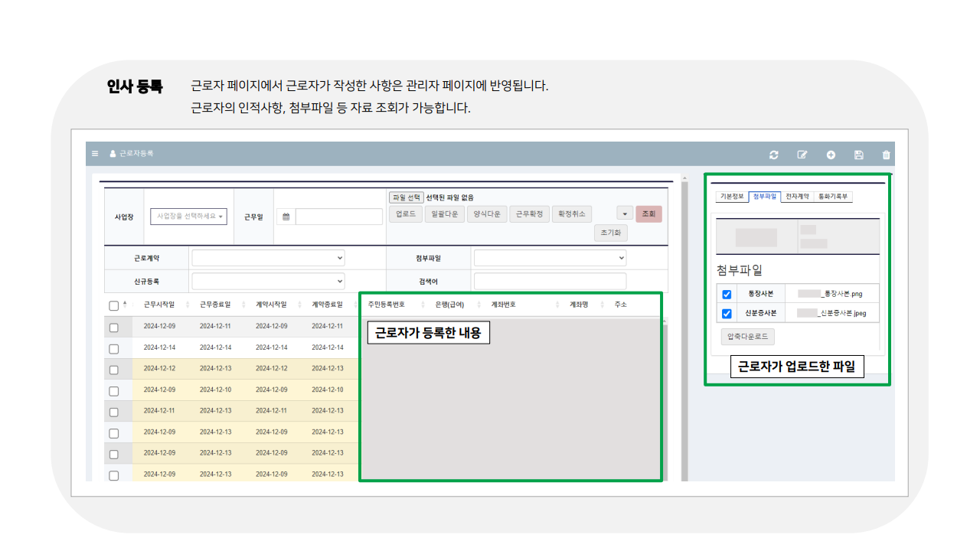Click the red 조회 search button
The width and height of the screenshot is (980, 551).
click(648, 214)
